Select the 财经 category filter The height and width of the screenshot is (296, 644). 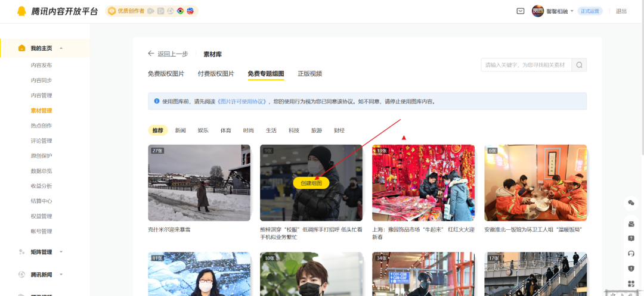(339, 130)
